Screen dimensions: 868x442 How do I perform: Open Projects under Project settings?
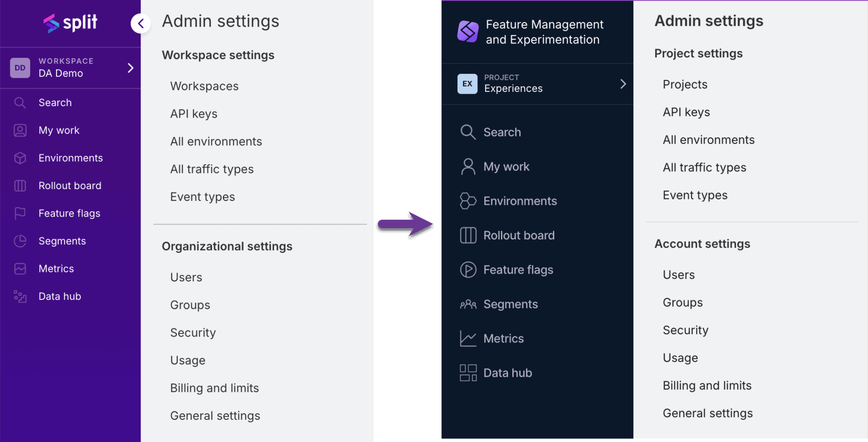(685, 85)
